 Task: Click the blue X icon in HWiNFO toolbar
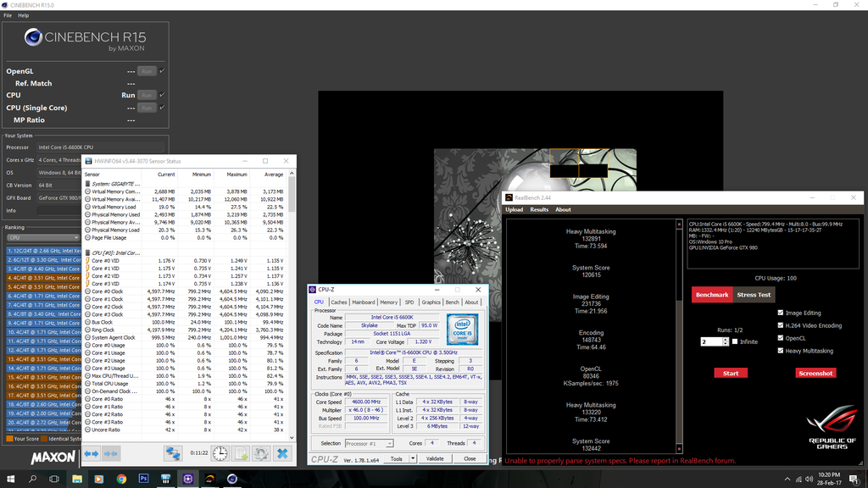pyautogui.click(x=282, y=453)
